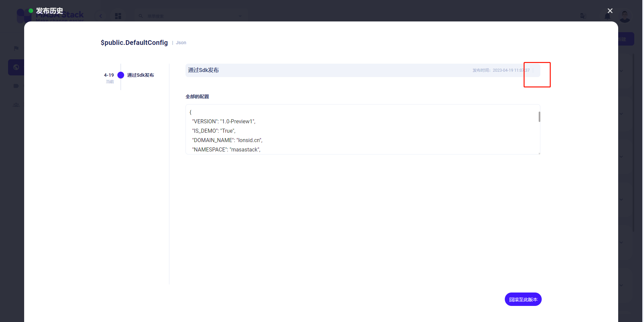Open the translate language icon
The image size is (644, 322).
pos(583,16)
